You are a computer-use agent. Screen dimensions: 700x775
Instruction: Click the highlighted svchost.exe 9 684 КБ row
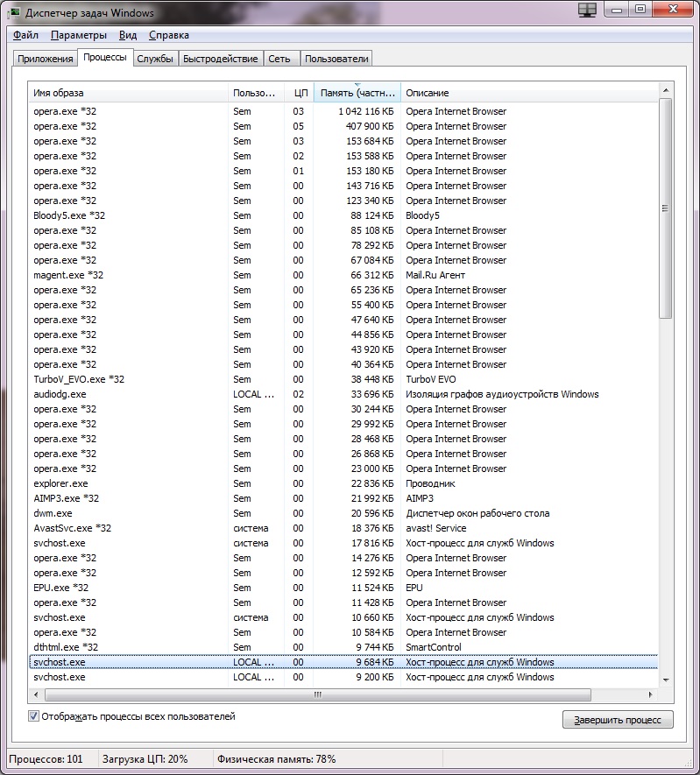(343, 662)
